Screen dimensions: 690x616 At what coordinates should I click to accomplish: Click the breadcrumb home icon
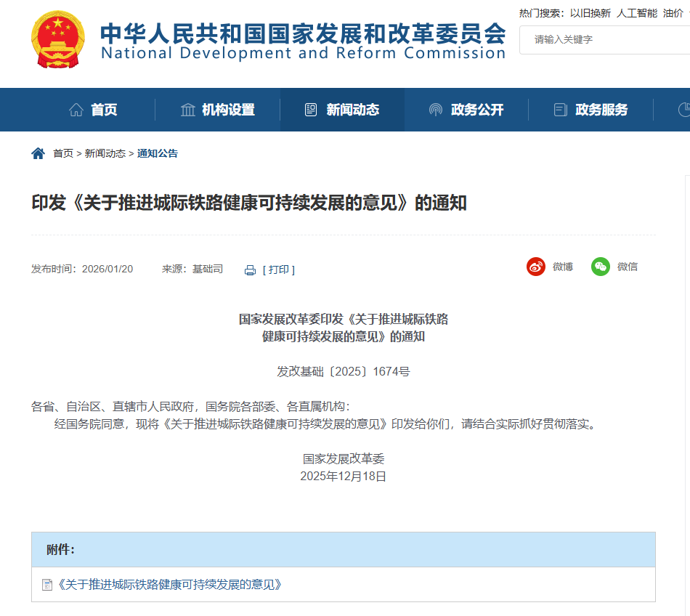pyautogui.click(x=37, y=153)
